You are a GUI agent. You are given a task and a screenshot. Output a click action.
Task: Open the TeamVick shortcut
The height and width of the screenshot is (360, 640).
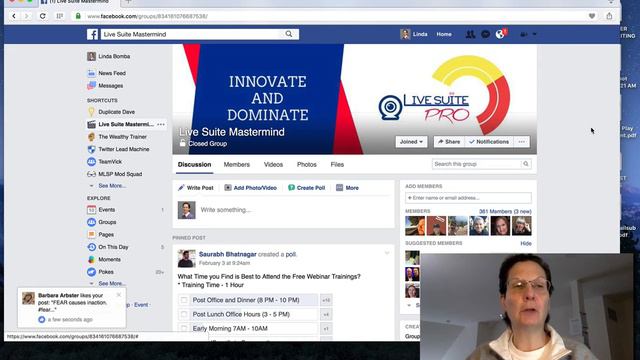pyautogui.click(x=110, y=162)
